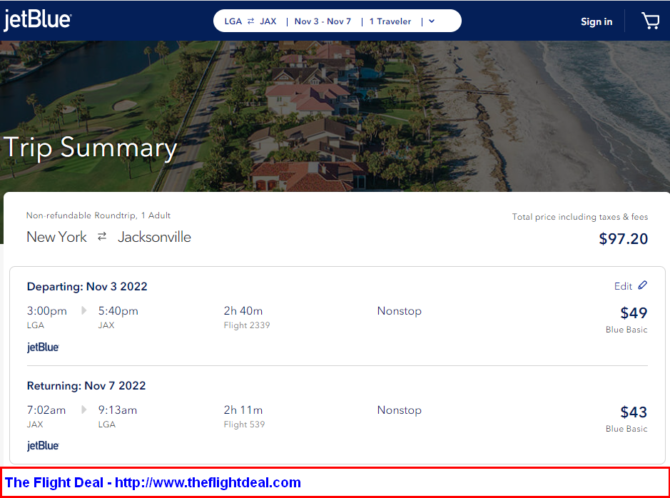Image resolution: width=670 pixels, height=498 pixels.
Task: Select JAX destination in search bar
Action: coord(268,21)
